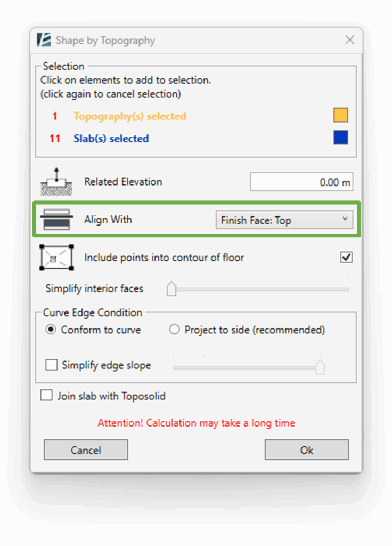This screenshot has height=546, width=392.
Task: Check Join slab with Toposolid
Action: coord(46,396)
